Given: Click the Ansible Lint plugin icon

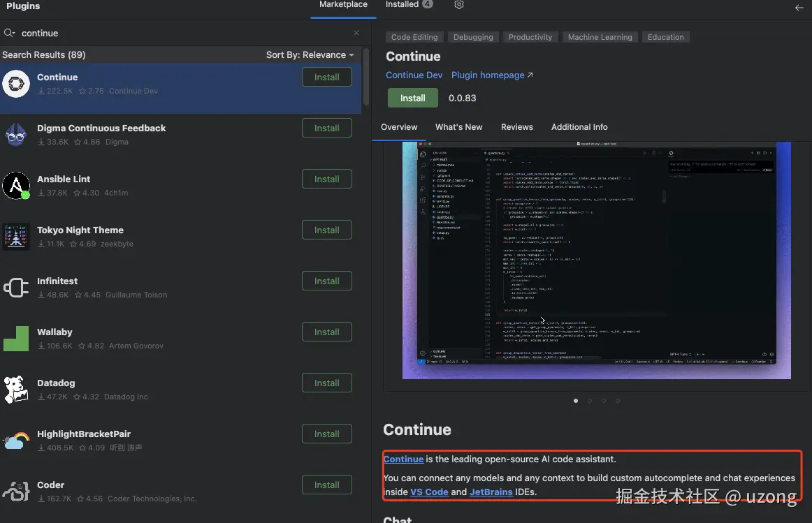Looking at the screenshot, I should tap(16, 185).
